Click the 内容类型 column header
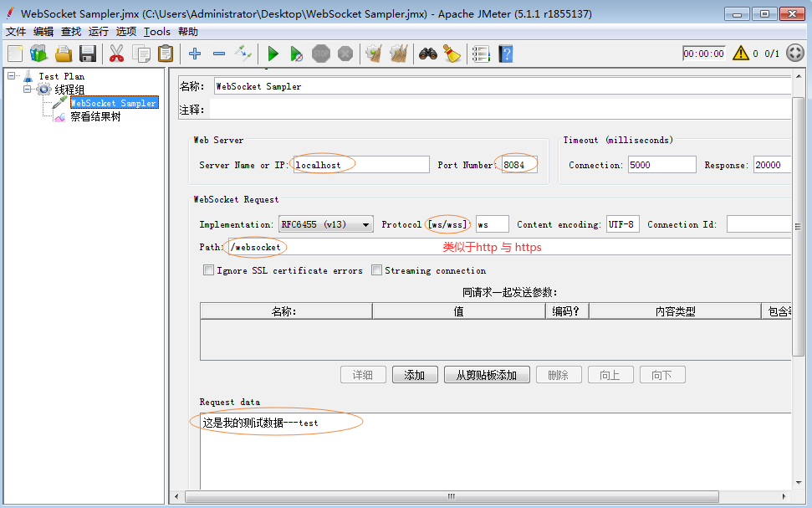812x508 pixels. [x=675, y=311]
